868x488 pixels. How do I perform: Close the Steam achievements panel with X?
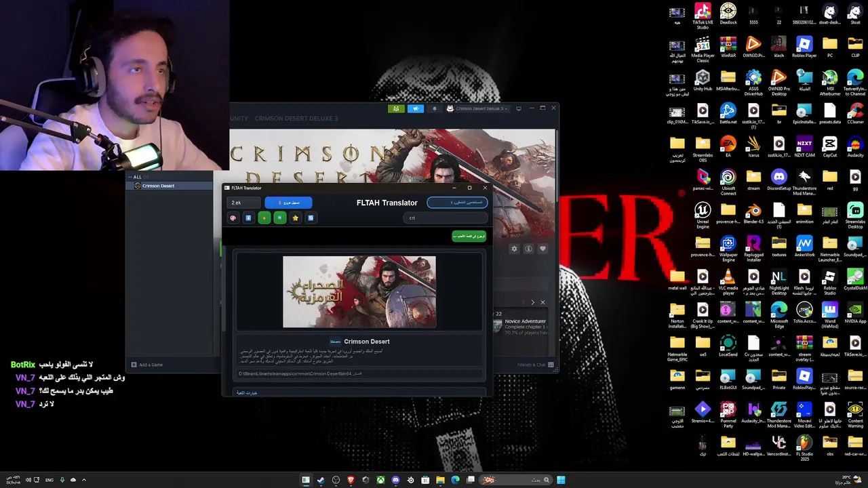click(x=542, y=302)
